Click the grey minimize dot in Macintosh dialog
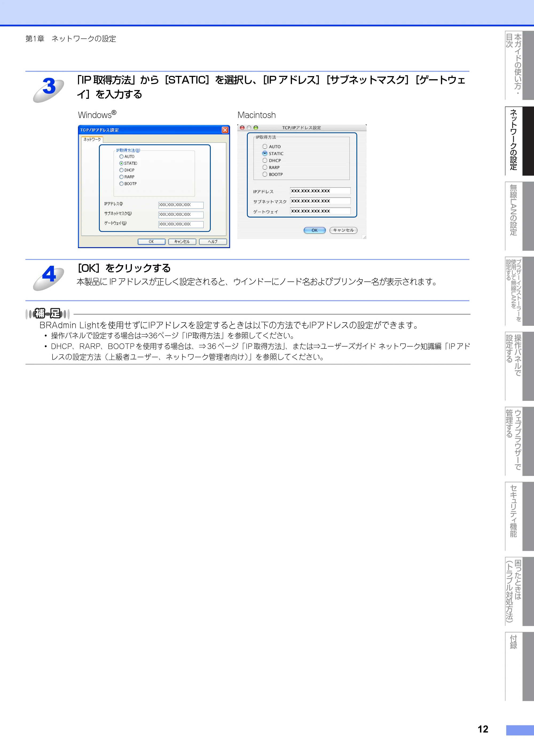The image size is (534, 756). [249, 128]
